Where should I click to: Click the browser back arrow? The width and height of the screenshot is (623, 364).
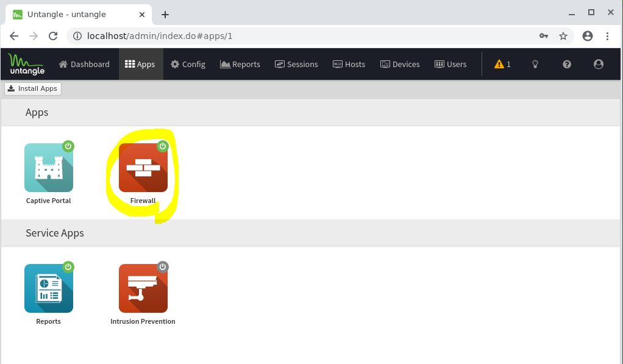(x=14, y=36)
